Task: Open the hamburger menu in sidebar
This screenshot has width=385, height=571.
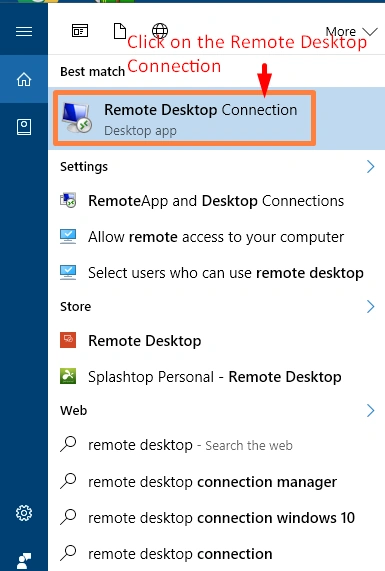Action: (24, 32)
